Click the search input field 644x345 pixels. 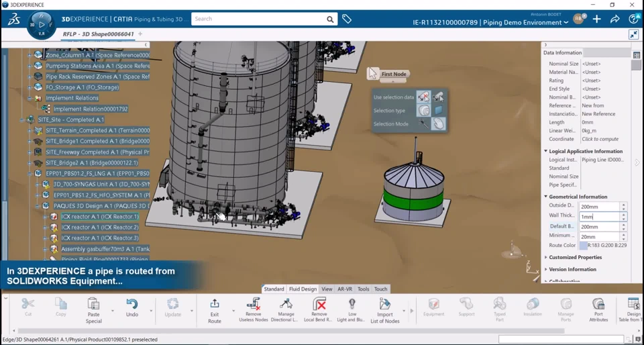259,19
